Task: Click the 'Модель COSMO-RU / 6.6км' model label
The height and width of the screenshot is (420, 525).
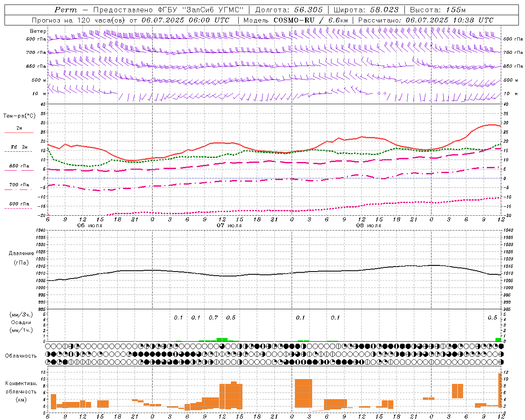Action: pyautogui.click(x=296, y=20)
